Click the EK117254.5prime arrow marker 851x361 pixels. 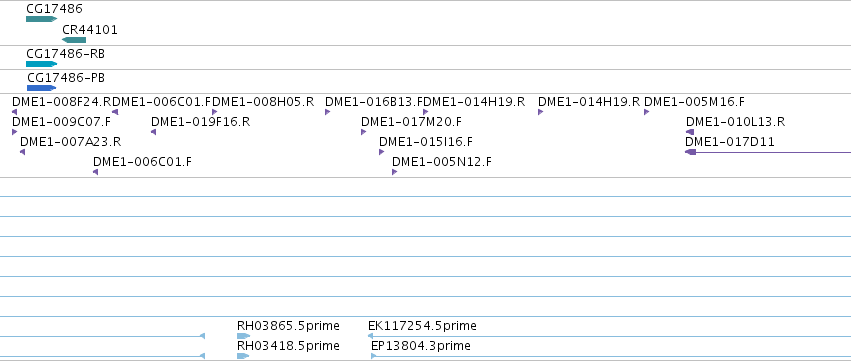click(x=371, y=336)
